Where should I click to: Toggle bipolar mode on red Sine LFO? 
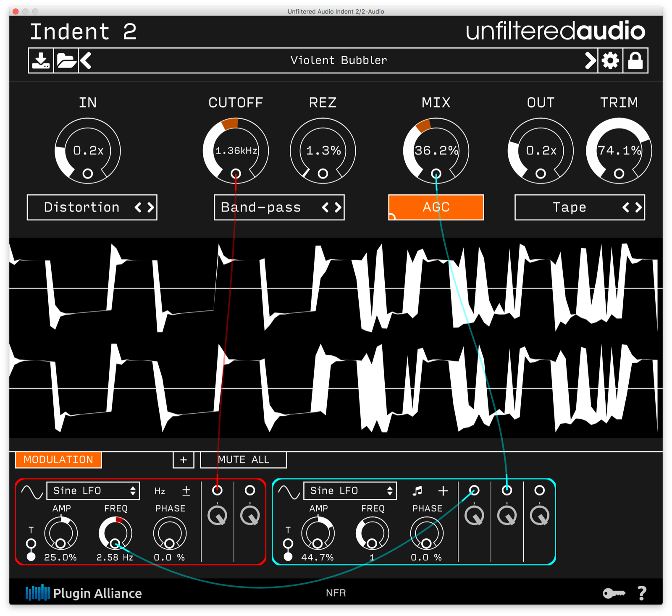point(186,490)
